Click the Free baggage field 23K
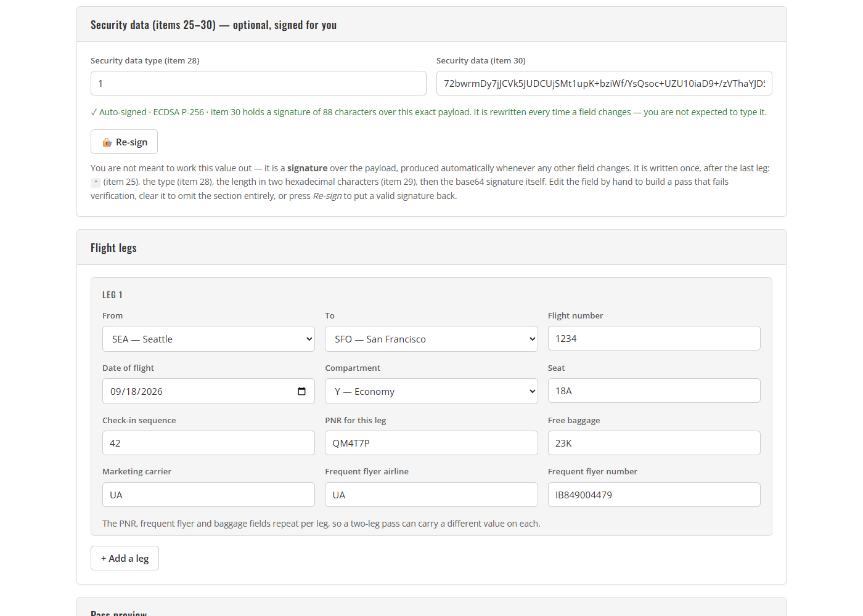Viewport: 863px width, 616px height. (x=654, y=443)
